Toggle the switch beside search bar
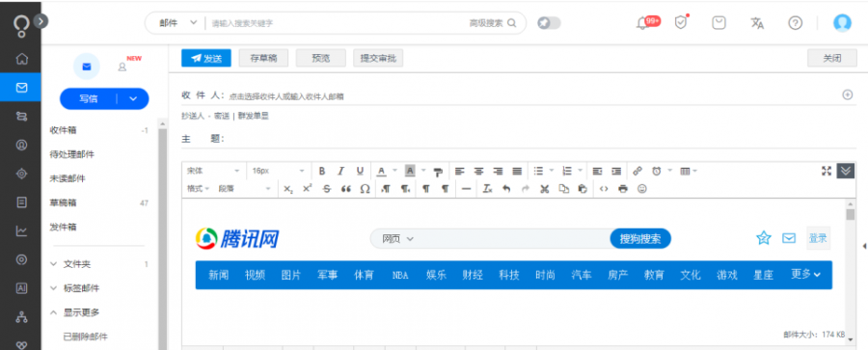 pos(549,23)
